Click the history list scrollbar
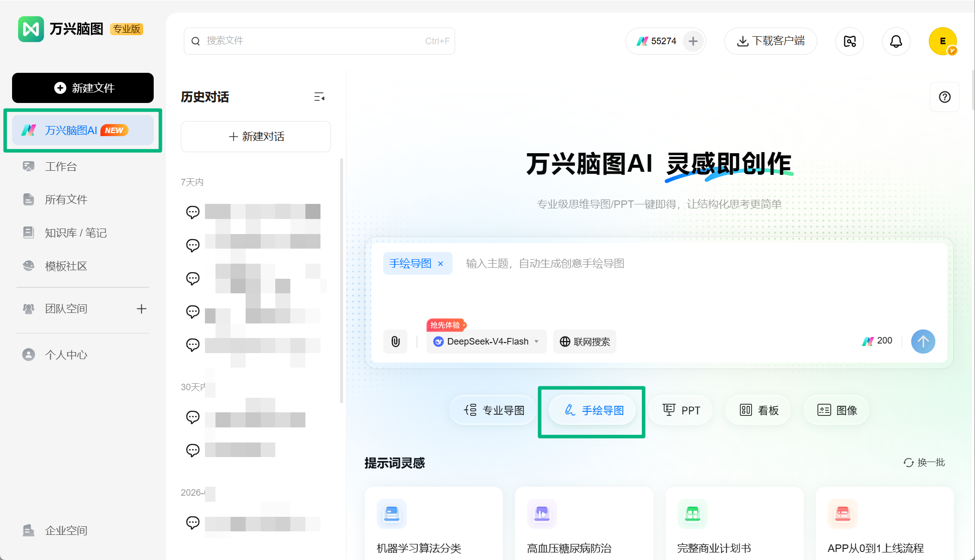 (342, 280)
